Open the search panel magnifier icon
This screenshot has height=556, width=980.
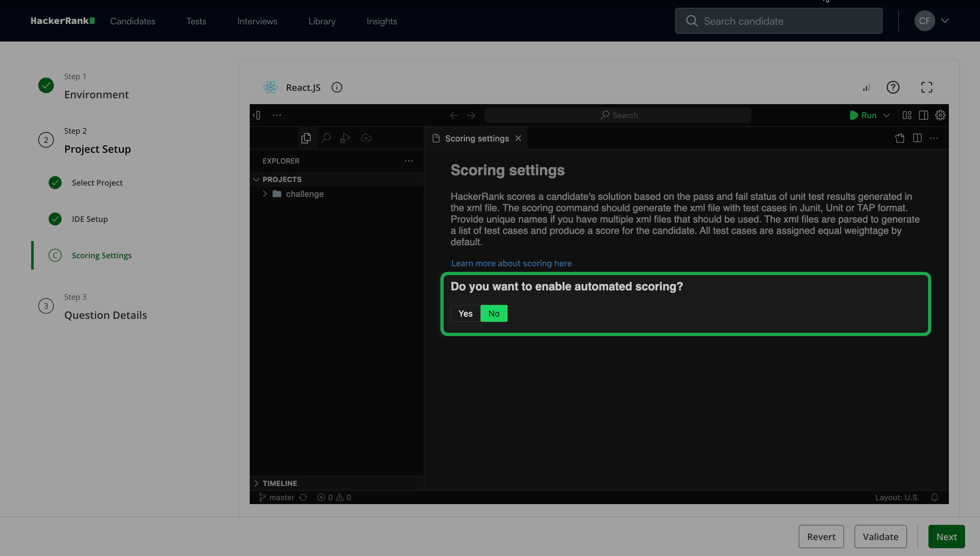pyautogui.click(x=326, y=138)
